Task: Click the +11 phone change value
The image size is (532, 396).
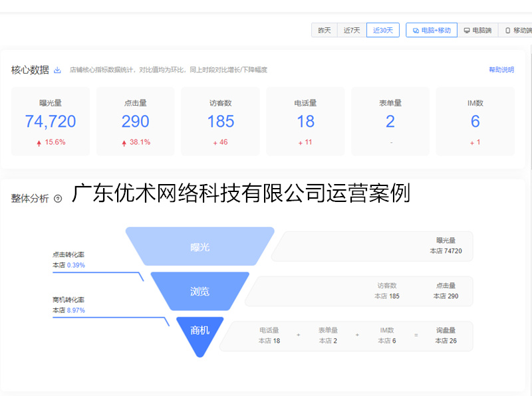Action: coord(305,142)
